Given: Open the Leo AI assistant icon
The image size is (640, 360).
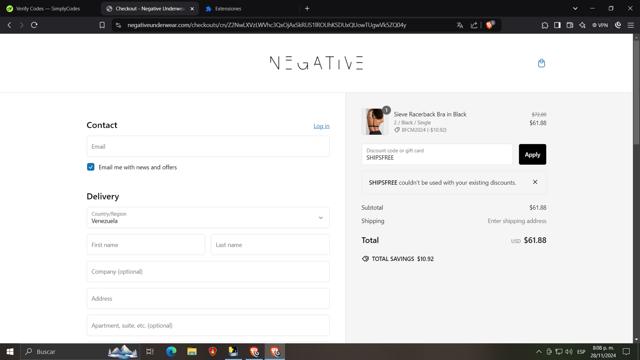Looking at the screenshot, I should coord(582,25).
